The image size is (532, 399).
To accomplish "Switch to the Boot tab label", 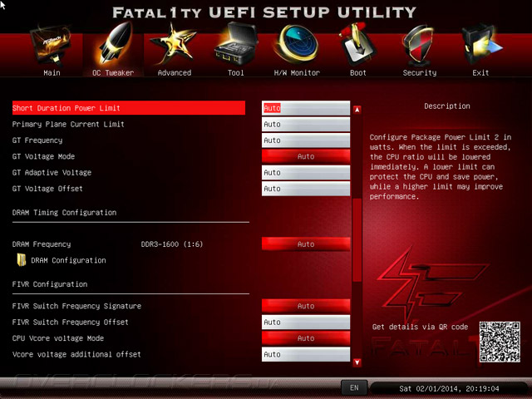I will pos(358,72).
